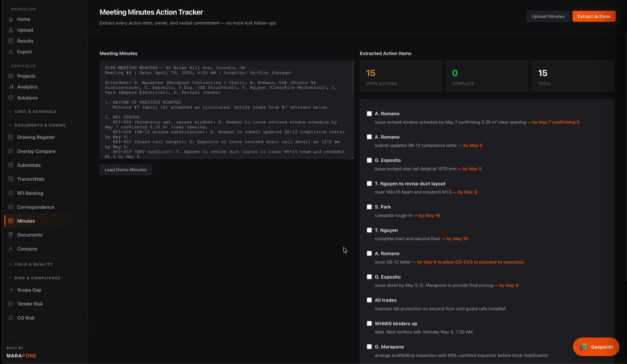Click the Home house icon in sidebar

[11, 19]
